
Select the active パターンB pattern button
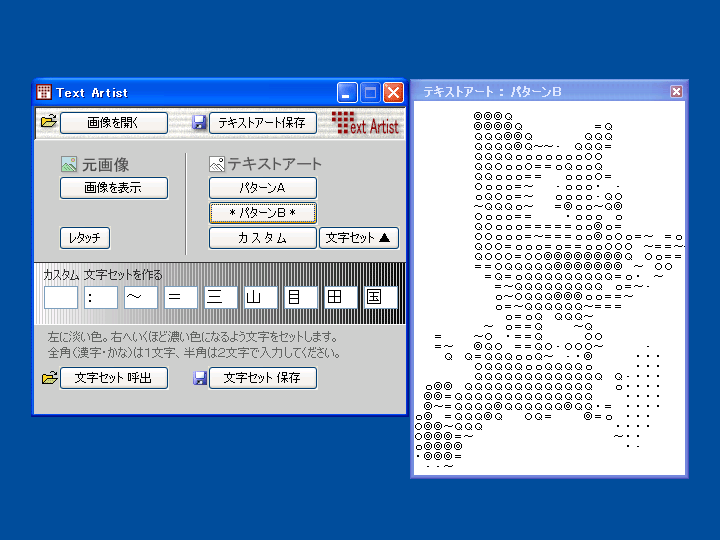tap(262, 213)
